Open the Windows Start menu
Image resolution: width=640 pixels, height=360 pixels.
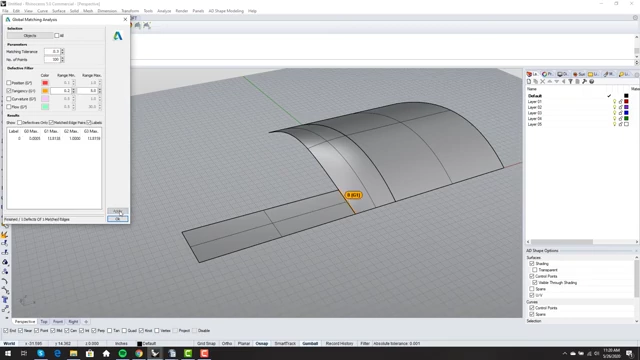pos(8,353)
